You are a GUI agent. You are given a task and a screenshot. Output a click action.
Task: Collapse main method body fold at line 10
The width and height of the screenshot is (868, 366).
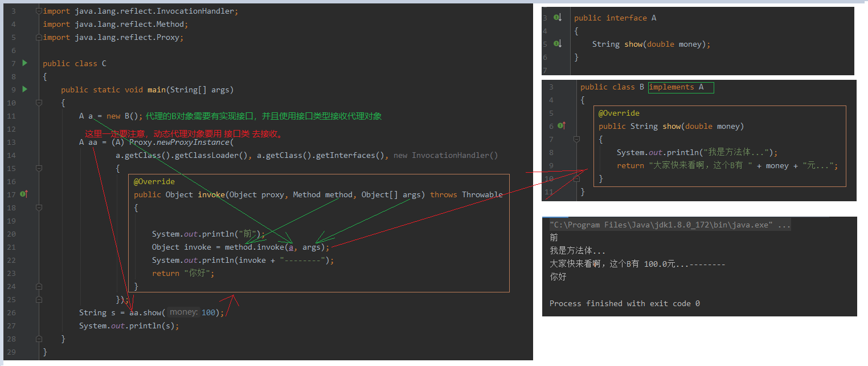click(x=38, y=103)
